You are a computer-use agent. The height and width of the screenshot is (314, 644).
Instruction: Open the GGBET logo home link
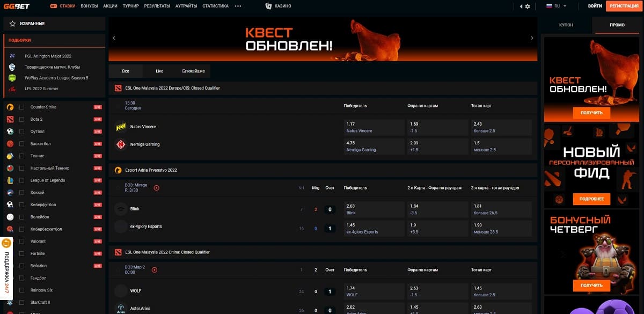(x=17, y=6)
